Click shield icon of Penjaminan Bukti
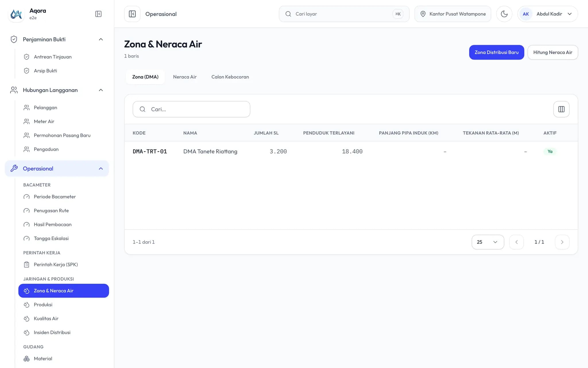 pos(14,39)
